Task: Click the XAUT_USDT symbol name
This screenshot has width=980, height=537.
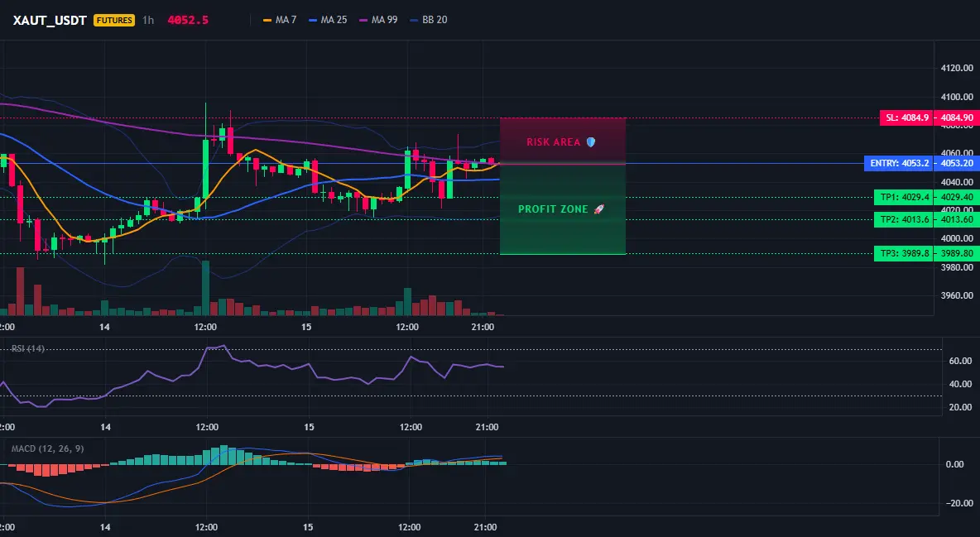Action: (x=50, y=20)
